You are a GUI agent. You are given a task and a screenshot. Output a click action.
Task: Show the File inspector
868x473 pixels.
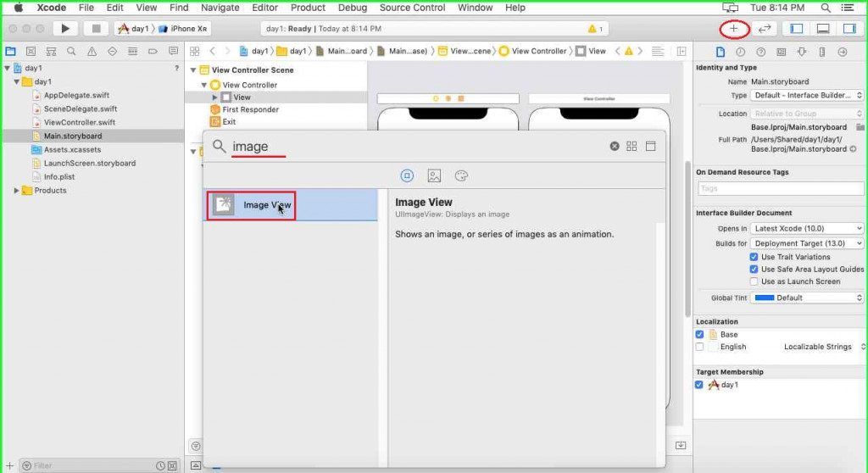point(721,52)
